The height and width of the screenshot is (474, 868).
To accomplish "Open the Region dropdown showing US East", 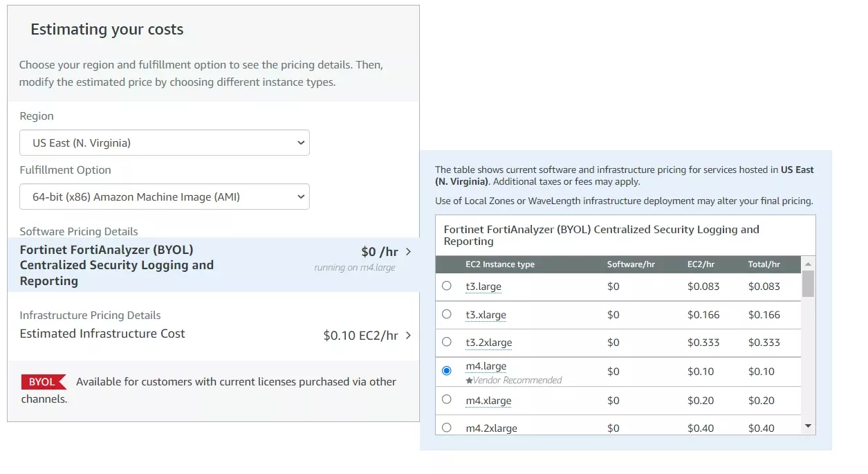I will pos(164,143).
